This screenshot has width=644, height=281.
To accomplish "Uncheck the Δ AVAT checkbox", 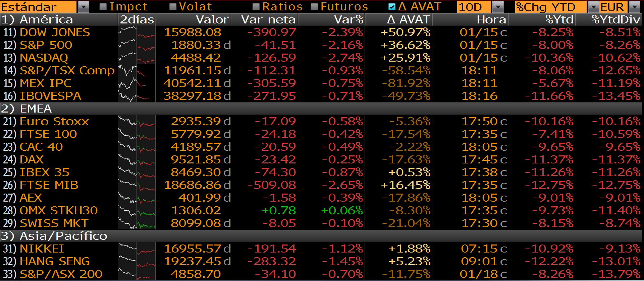I will click(x=391, y=7).
